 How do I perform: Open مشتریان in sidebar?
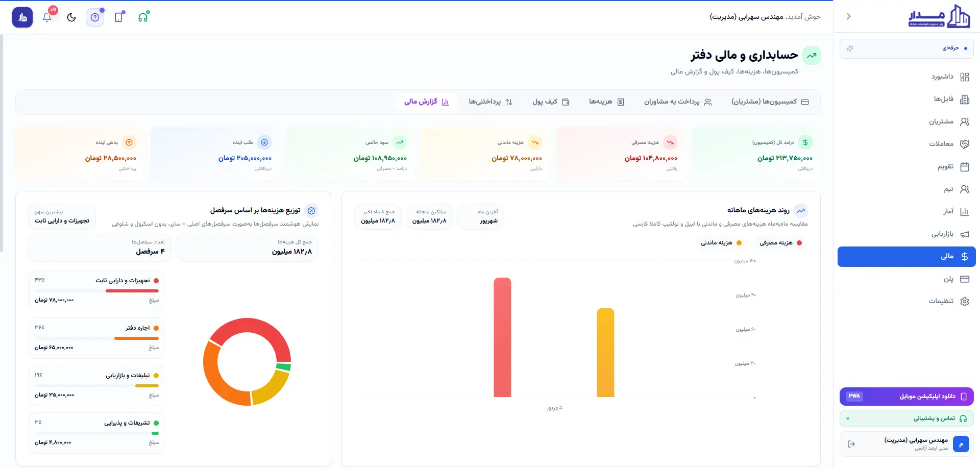click(906, 122)
